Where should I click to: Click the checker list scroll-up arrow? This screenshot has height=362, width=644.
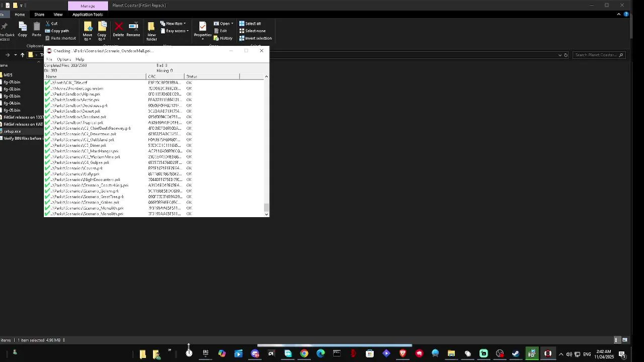pyautogui.click(x=266, y=76)
